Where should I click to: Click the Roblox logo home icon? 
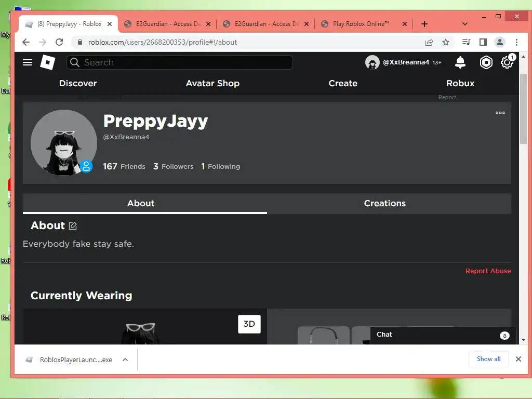(47, 62)
